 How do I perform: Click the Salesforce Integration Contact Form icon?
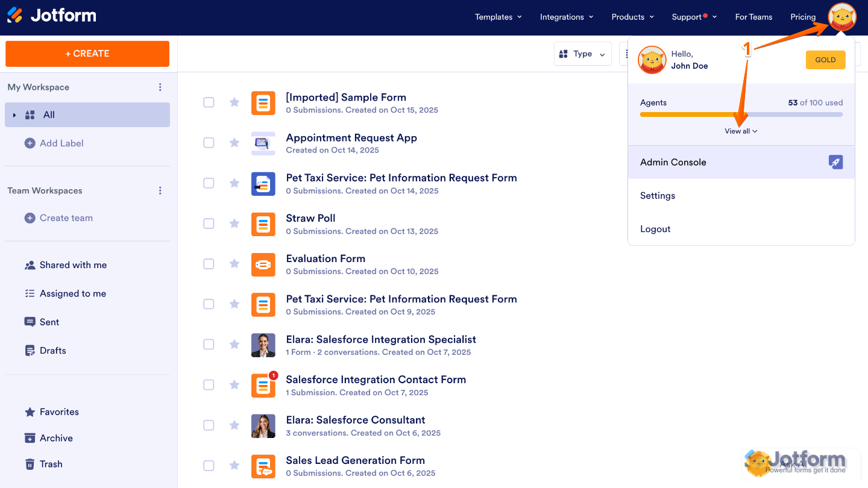[x=263, y=386]
